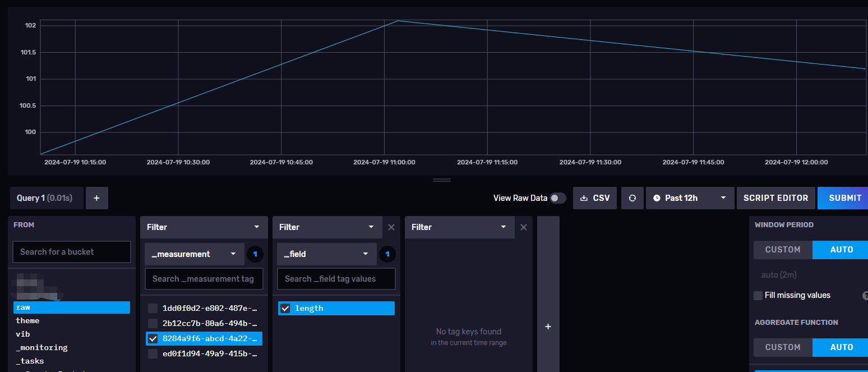868x372 pixels.
Task: Remove the empty third filter card
Action: click(524, 227)
